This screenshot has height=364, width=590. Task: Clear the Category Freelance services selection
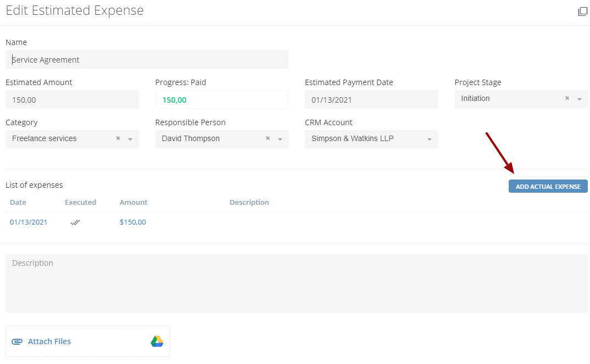[118, 138]
